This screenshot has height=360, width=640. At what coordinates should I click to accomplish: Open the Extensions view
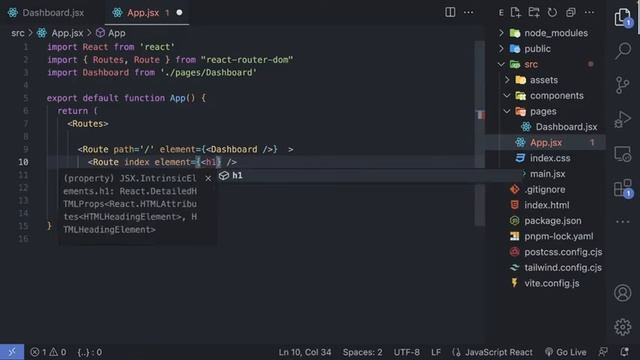623,189
